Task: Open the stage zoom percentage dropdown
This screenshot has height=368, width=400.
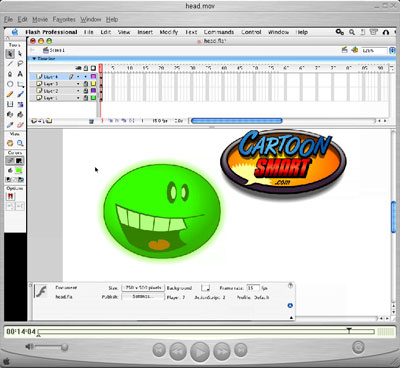Action: [374, 51]
